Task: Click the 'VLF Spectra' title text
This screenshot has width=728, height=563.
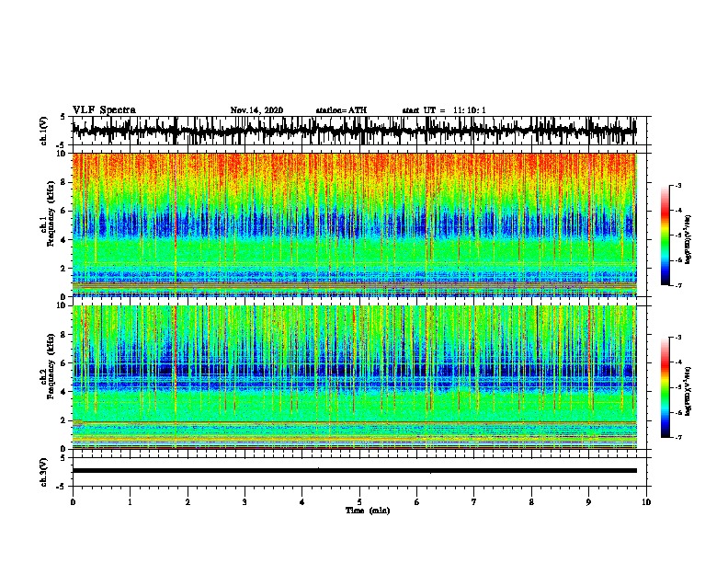Action: [x=104, y=110]
